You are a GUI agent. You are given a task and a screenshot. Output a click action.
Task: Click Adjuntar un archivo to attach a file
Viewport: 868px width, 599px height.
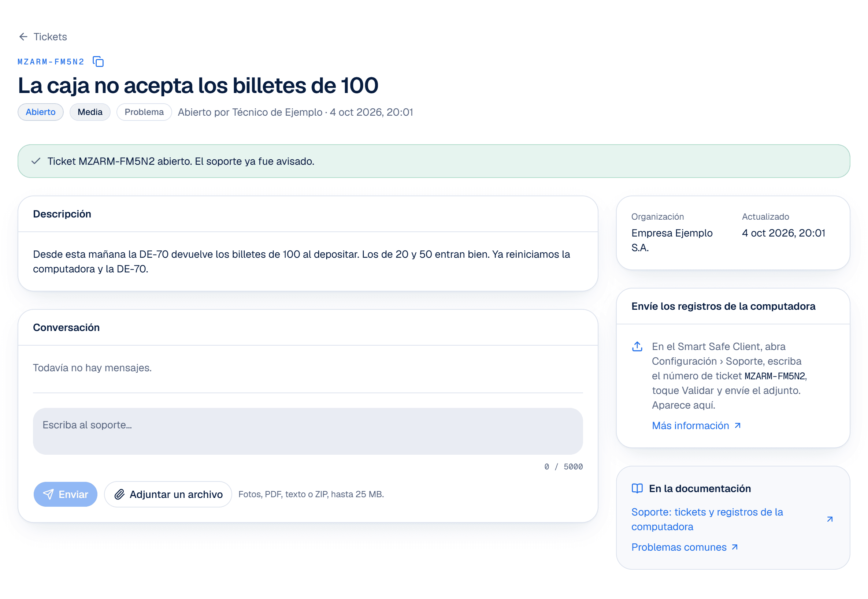pos(168,495)
